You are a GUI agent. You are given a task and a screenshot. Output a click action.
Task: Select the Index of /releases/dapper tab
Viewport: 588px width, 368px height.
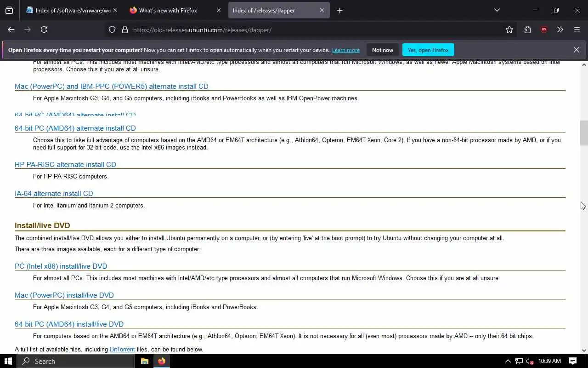click(279, 10)
